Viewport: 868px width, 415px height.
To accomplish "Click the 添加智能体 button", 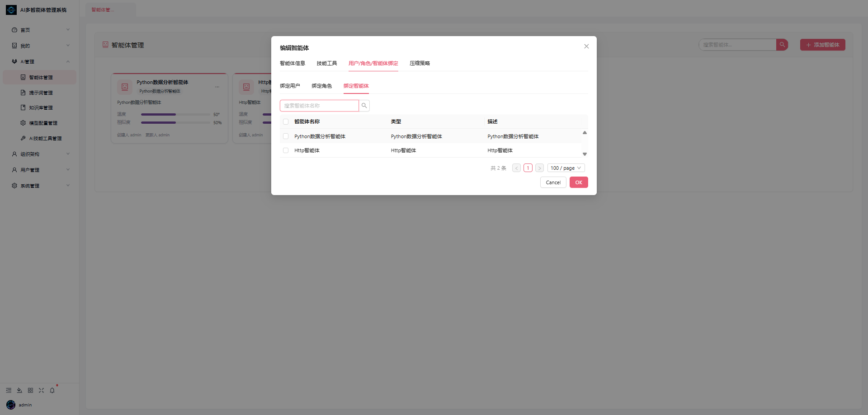I will [823, 45].
